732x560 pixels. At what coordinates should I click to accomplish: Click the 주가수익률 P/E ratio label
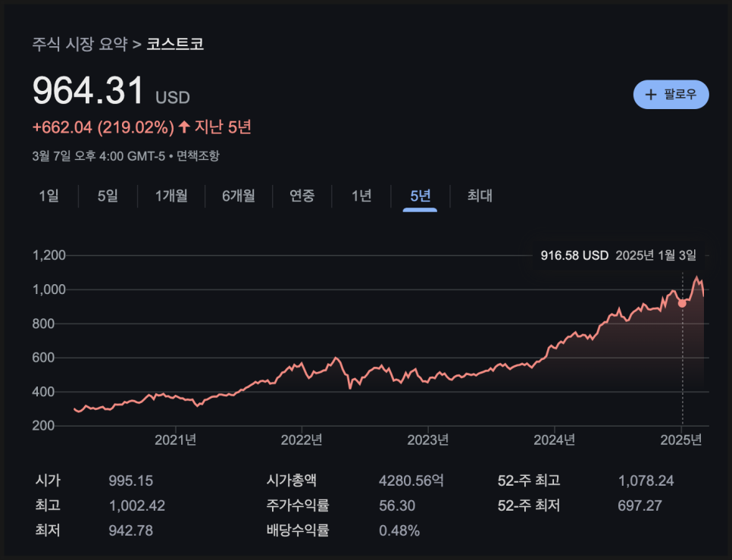(x=298, y=505)
